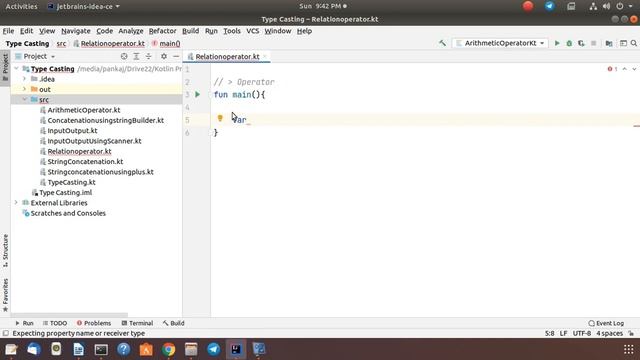Image resolution: width=640 pixels, height=360 pixels.
Task: Open the File menu
Action: click(8, 31)
